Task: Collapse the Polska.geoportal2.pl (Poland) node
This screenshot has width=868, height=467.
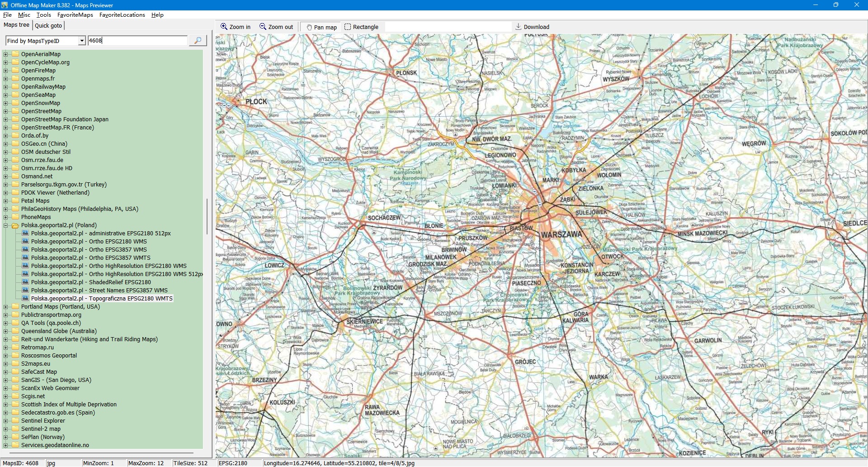Action: click(6, 225)
